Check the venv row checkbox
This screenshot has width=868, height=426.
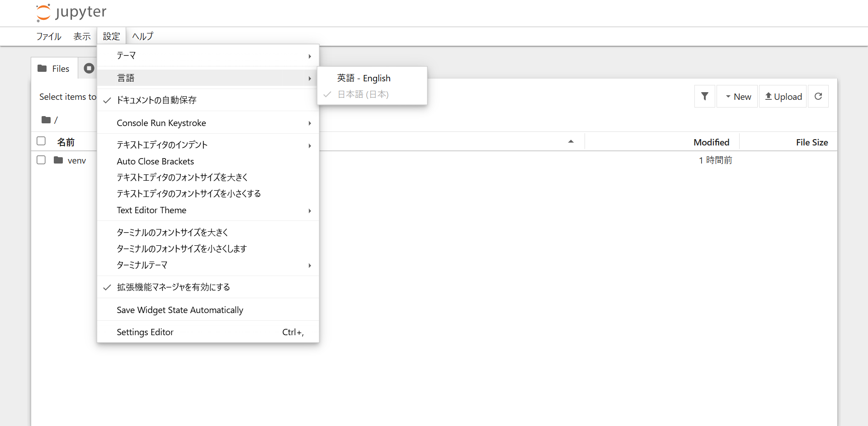(x=41, y=160)
